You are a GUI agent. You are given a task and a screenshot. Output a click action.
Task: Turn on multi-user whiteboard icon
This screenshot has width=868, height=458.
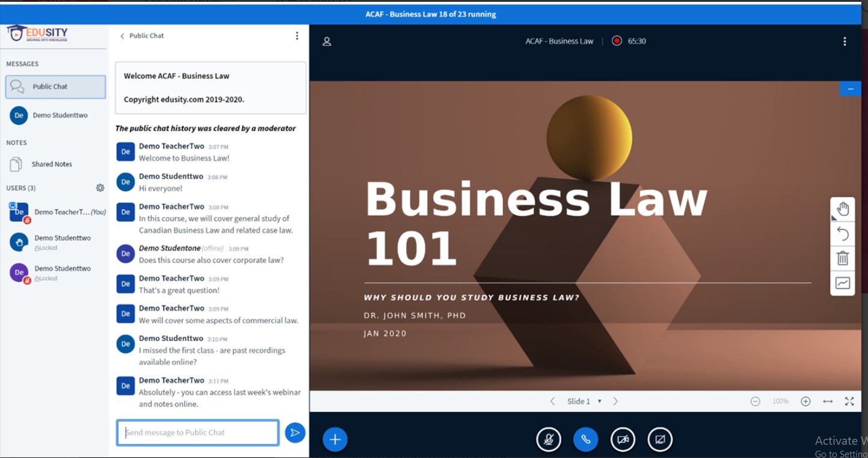pos(843,283)
